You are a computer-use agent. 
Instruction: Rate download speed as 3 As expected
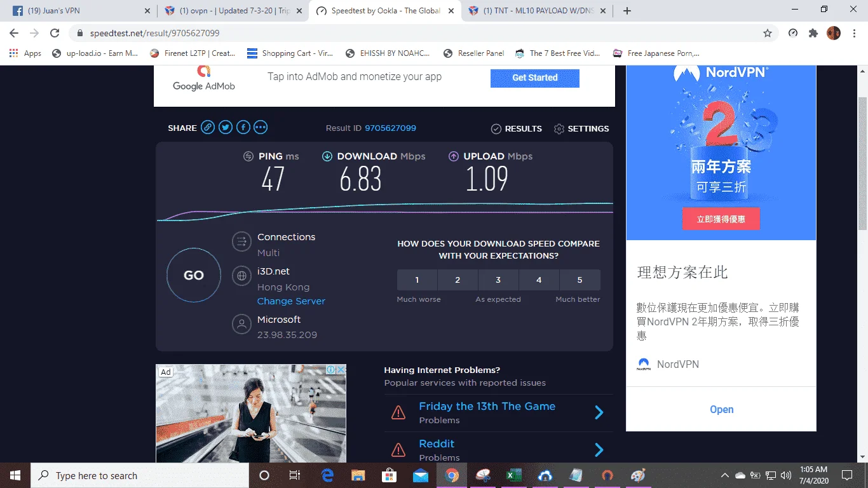pyautogui.click(x=498, y=280)
